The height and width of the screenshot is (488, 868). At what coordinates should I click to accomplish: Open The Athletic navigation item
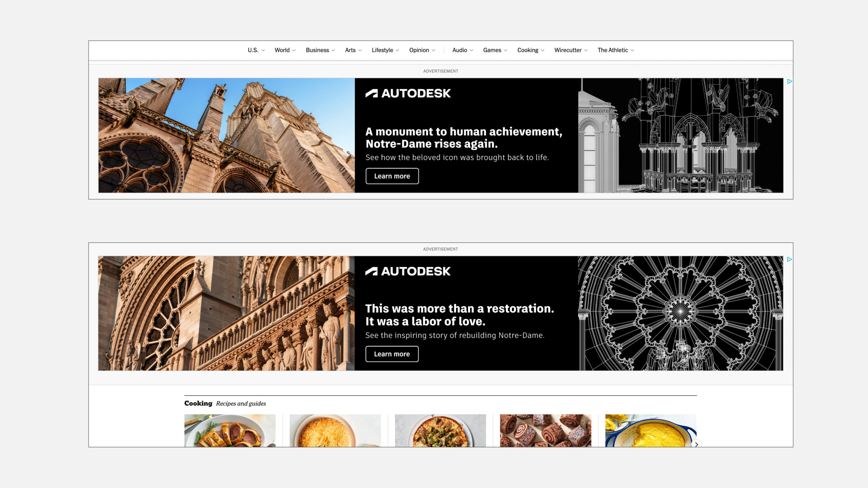(613, 50)
